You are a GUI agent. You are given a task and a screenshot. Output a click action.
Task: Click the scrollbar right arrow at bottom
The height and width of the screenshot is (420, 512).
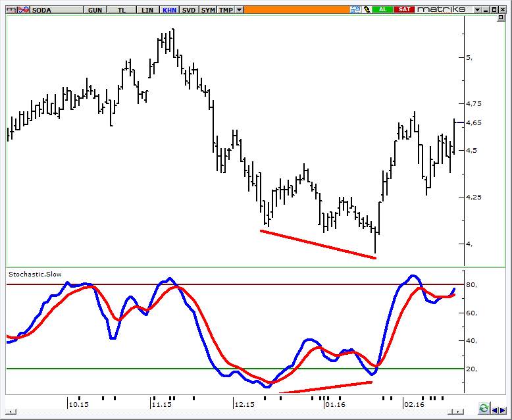459,411
